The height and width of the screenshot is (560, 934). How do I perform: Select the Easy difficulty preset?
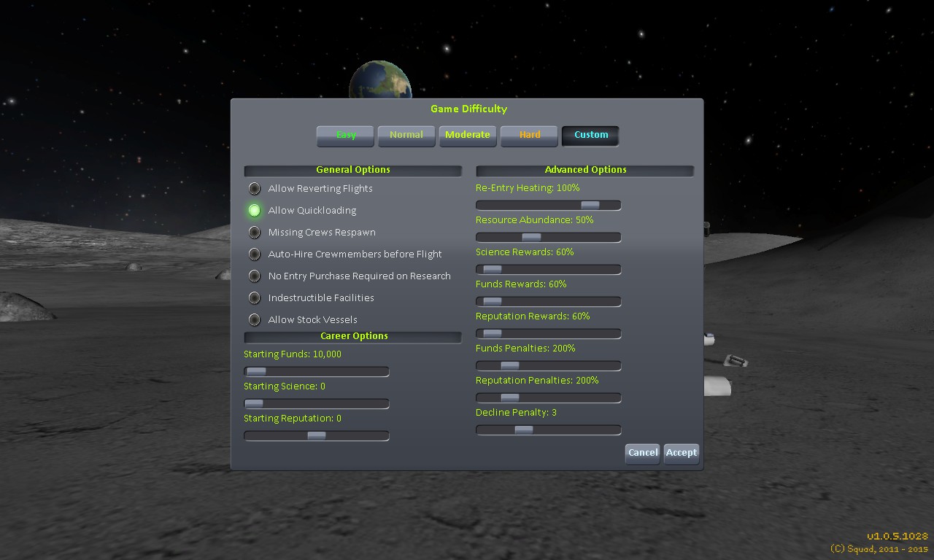point(346,136)
